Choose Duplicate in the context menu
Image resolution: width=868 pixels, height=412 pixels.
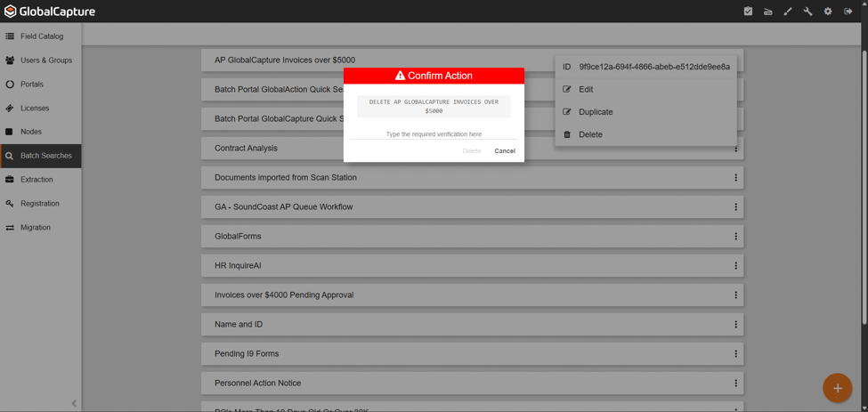tap(645, 112)
